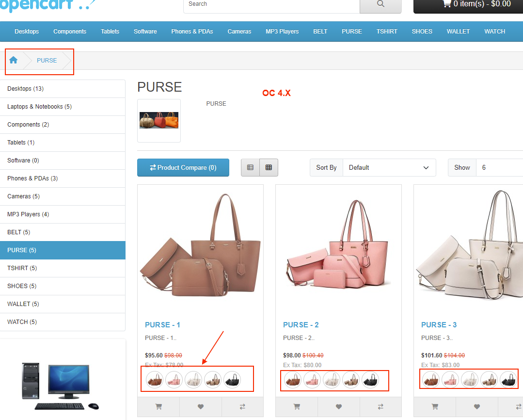Click in the Search input field
Screen dimensions: 523x420
tap(271, 4)
